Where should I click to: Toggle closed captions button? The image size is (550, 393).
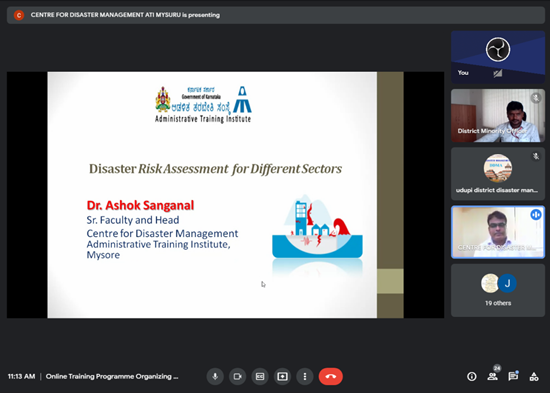coord(260,377)
